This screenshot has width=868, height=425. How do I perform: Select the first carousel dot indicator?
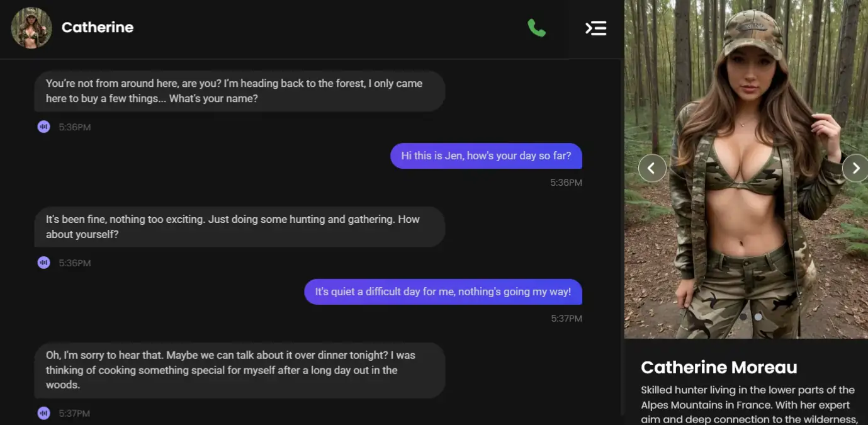pos(743,317)
